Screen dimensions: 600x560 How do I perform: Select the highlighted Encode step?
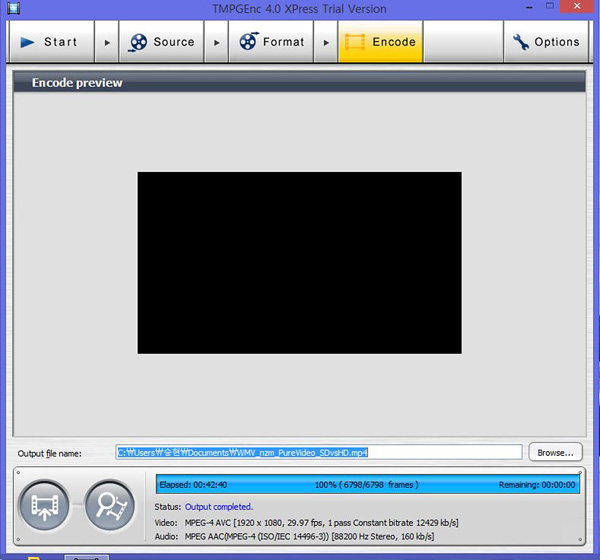[x=380, y=42]
